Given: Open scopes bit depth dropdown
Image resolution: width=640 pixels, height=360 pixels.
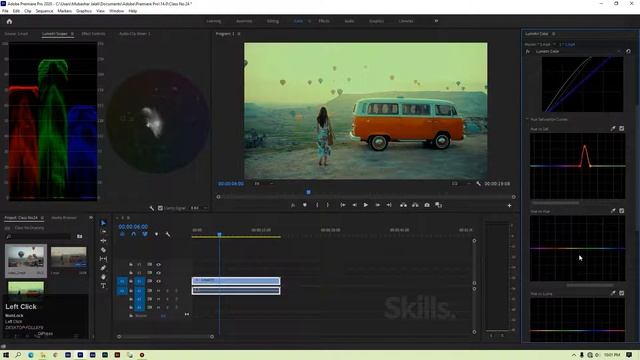Looking at the screenshot, I should click(x=199, y=208).
